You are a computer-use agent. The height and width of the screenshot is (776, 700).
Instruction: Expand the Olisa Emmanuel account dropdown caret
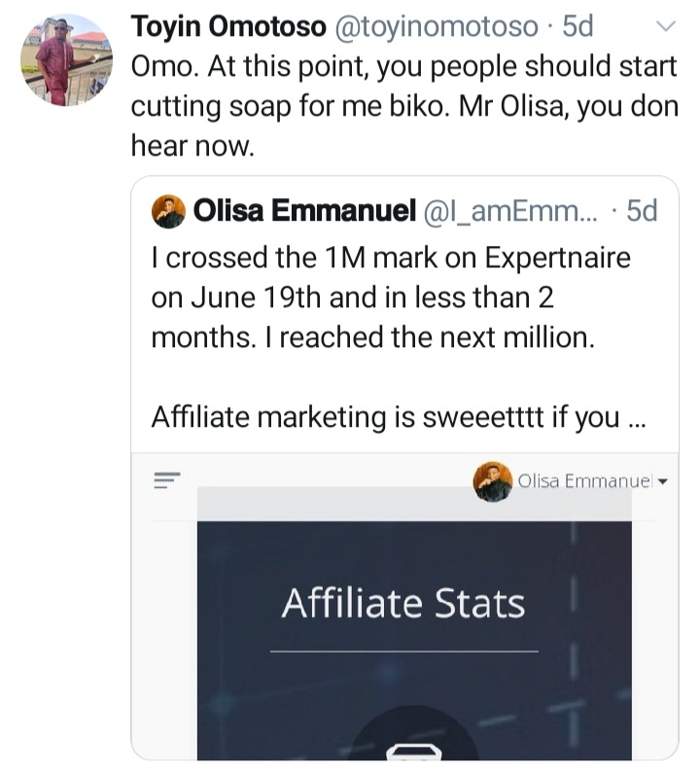[664, 481]
